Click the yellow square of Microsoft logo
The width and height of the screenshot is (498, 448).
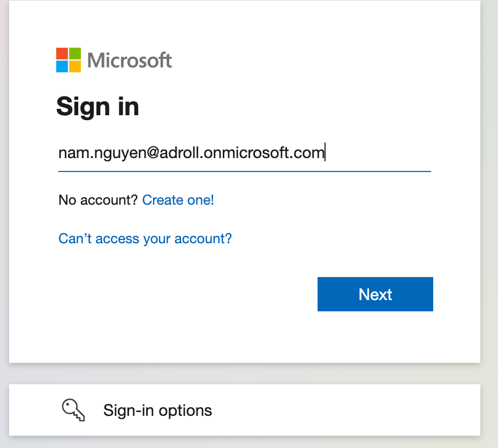coord(75,66)
